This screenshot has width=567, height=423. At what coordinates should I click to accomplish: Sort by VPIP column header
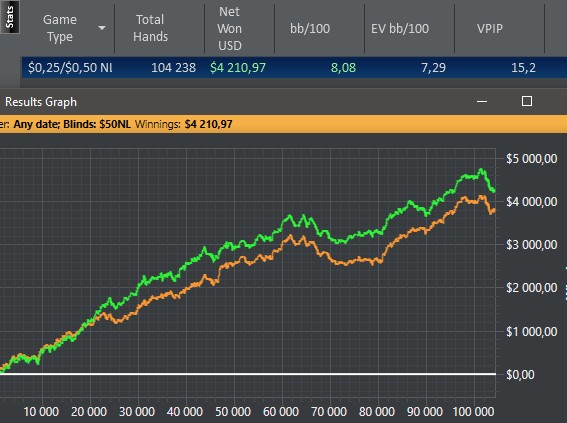490,29
